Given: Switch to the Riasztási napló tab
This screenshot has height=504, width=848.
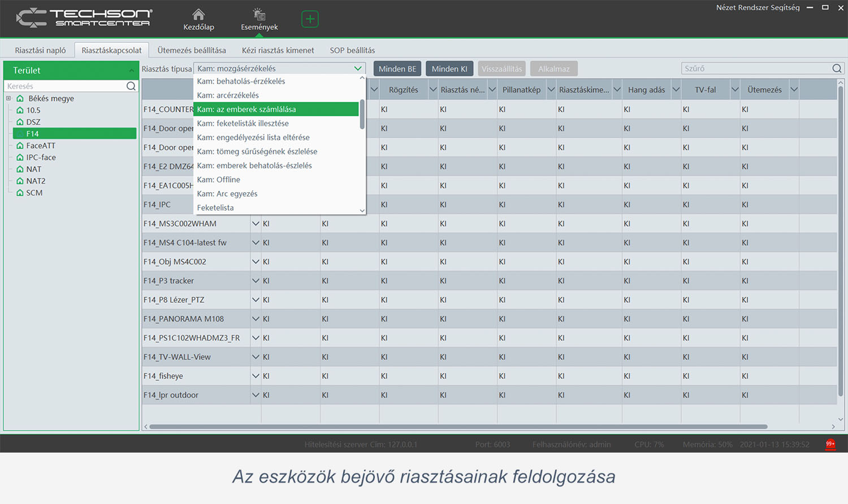Looking at the screenshot, I should pos(40,50).
